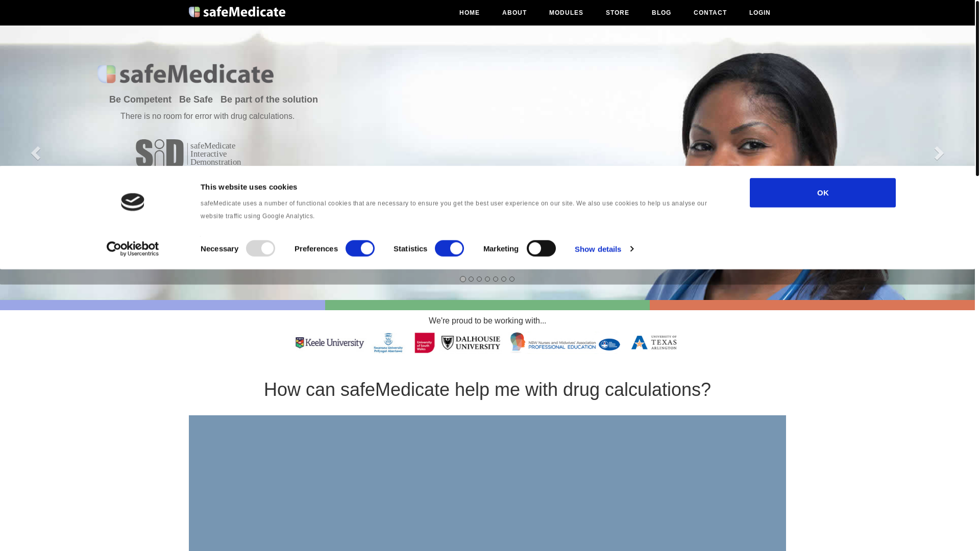Click the purple color bar segment
980x551 pixels.
tap(162, 305)
